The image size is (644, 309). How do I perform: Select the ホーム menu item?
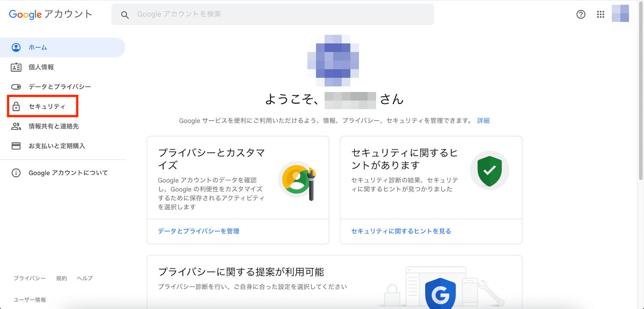point(63,47)
